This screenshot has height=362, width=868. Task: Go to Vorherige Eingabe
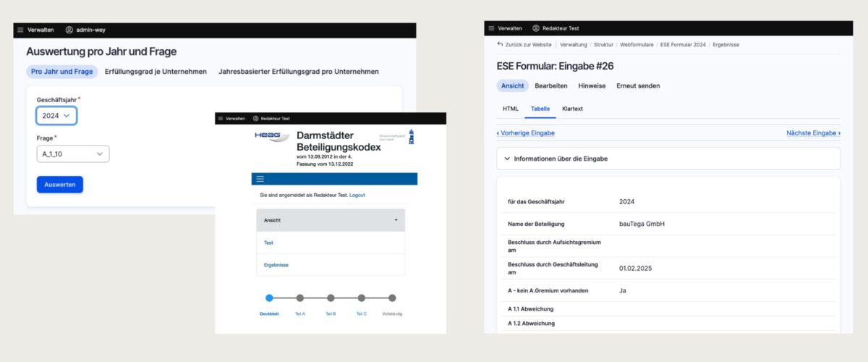coord(526,133)
